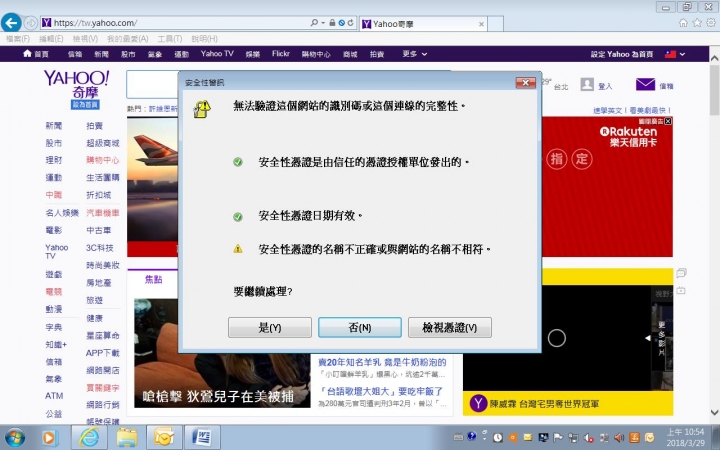Click the 購物中心 sidebar link
Image resolution: width=720 pixels, height=450 pixels.
102,160
